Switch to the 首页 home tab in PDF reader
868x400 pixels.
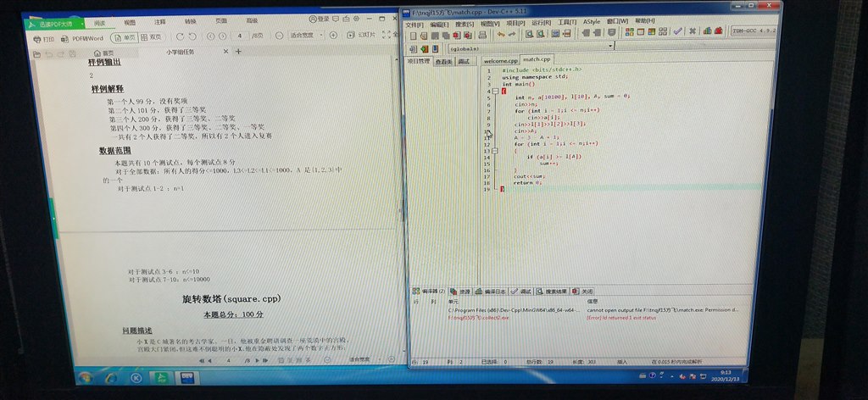(103, 53)
